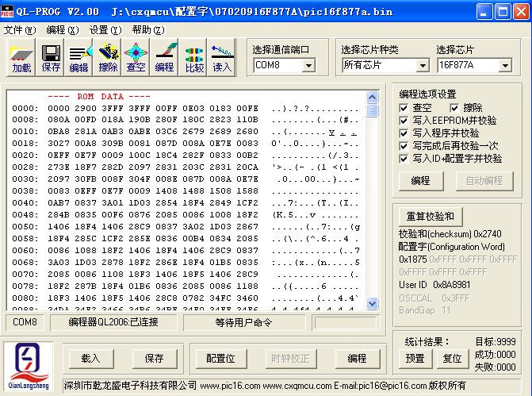Click the 编程 (program) toolbar icon
Image resolution: width=532 pixels, height=396 pixels.
[x=164, y=59]
